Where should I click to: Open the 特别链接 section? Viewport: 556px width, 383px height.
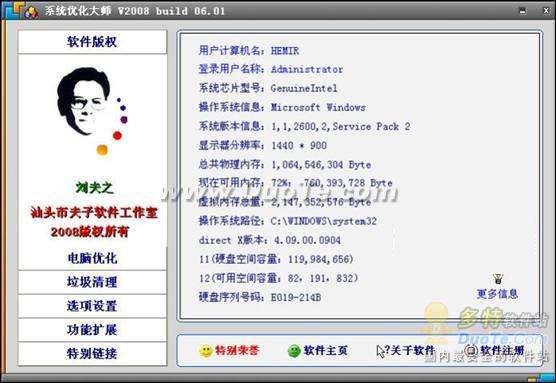click(x=92, y=354)
